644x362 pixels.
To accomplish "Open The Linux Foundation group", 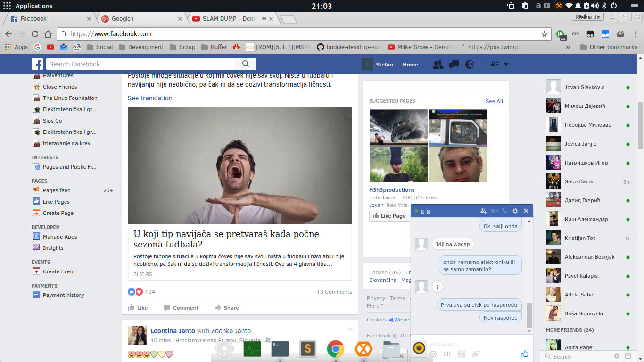I will [x=65, y=98].
